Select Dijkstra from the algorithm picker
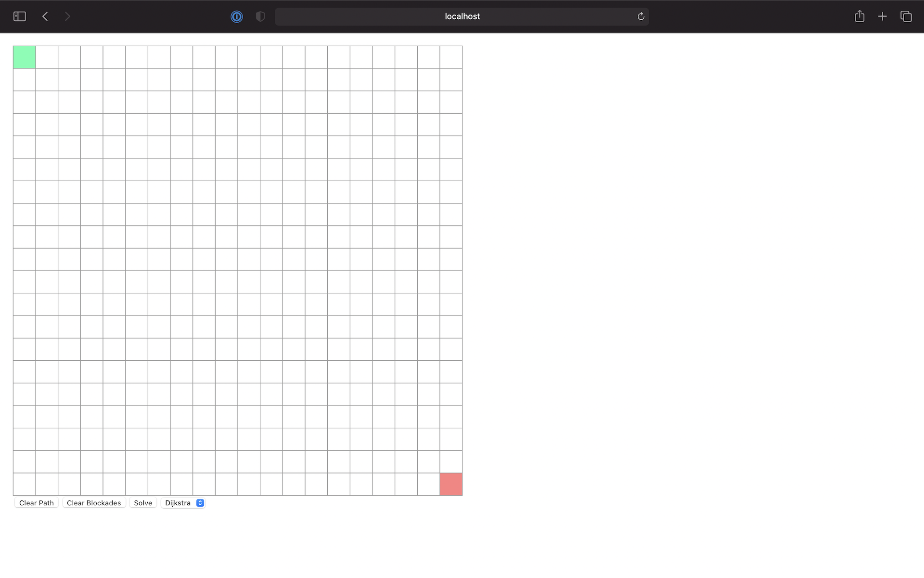924x578 pixels. [178, 502]
